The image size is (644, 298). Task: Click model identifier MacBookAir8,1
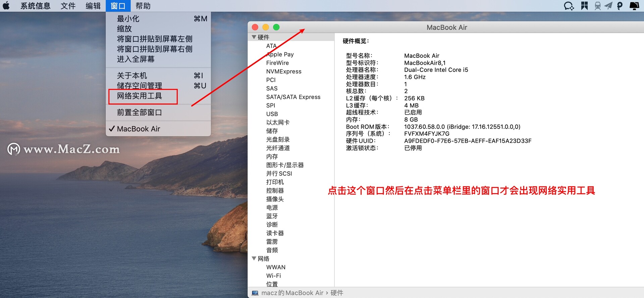425,63
